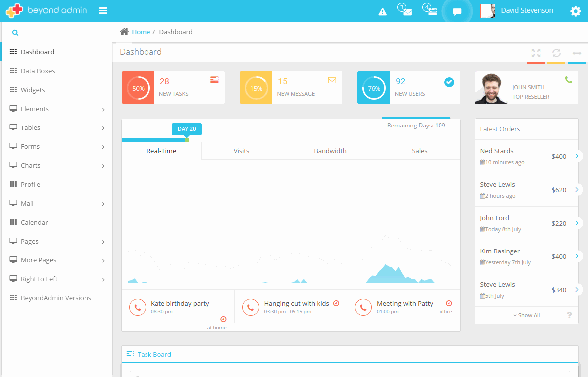Viewport: 588px width, 377px height.
Task: Open the settings gear icon
Action: pyautogui.click(x=576, y=11)
